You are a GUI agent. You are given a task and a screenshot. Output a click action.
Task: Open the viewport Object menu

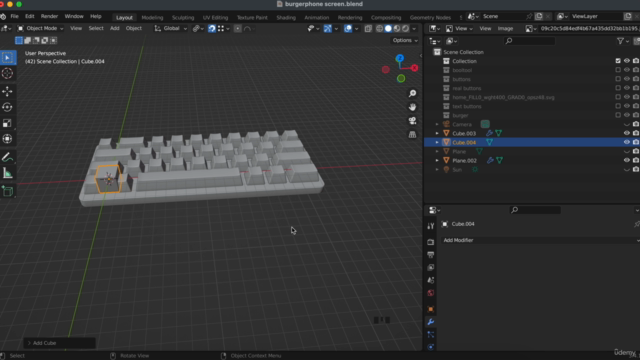click(x=133, y=28)
